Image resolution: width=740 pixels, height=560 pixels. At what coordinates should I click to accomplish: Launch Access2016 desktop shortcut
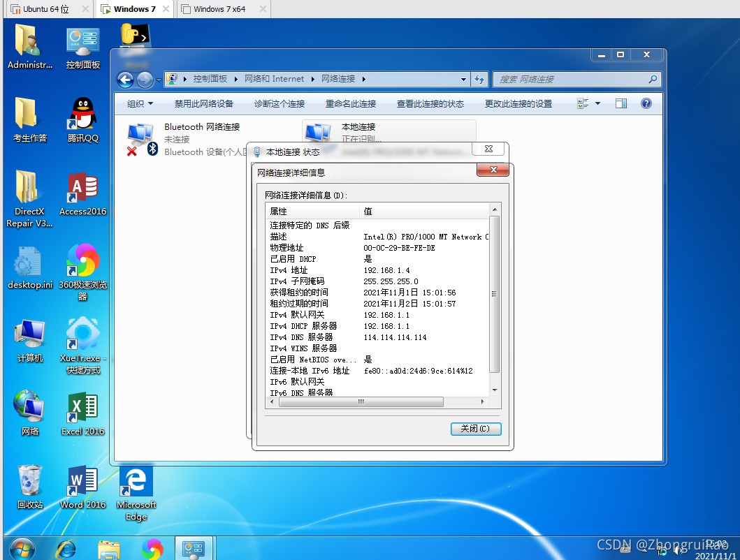(82, 194)
